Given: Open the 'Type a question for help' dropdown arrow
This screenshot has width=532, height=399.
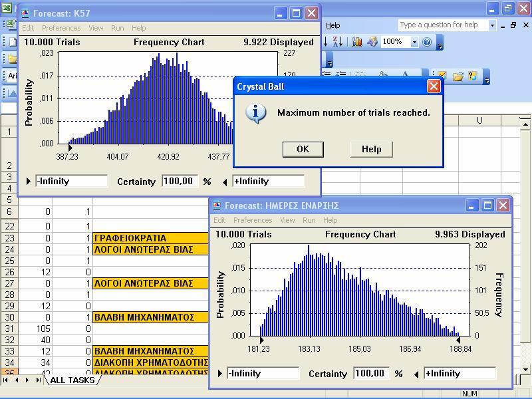Looking at the screenshot, I should [492, 25].
